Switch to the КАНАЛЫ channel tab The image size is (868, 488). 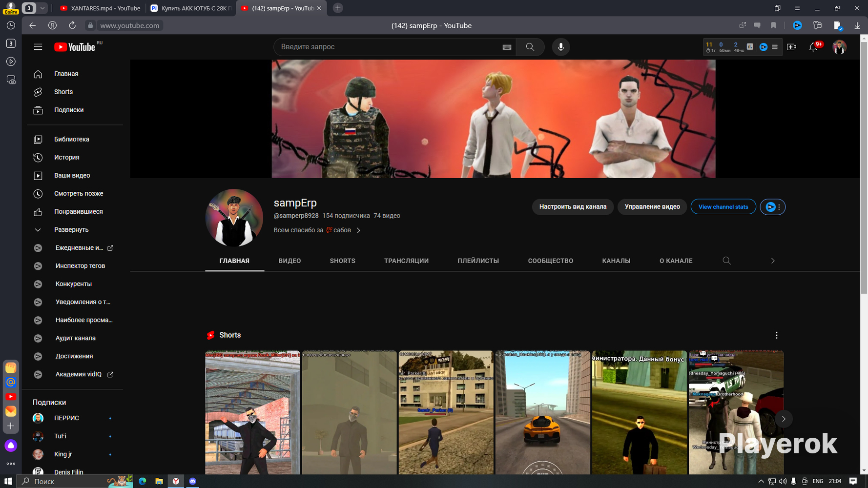(x=616, y=261)
